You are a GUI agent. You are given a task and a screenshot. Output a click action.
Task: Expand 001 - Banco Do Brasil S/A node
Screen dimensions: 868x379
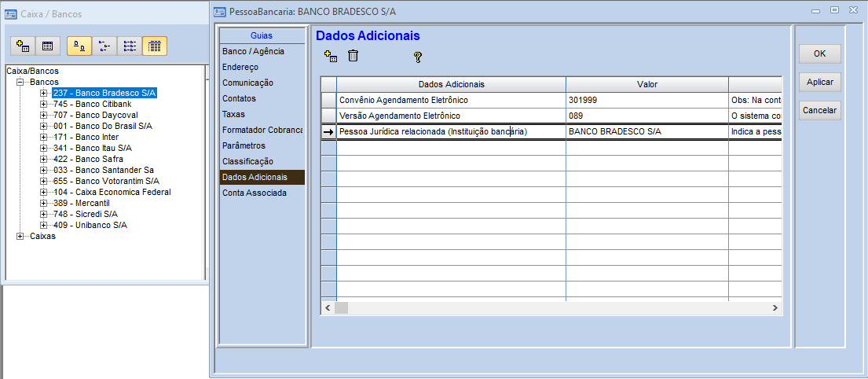44,127
